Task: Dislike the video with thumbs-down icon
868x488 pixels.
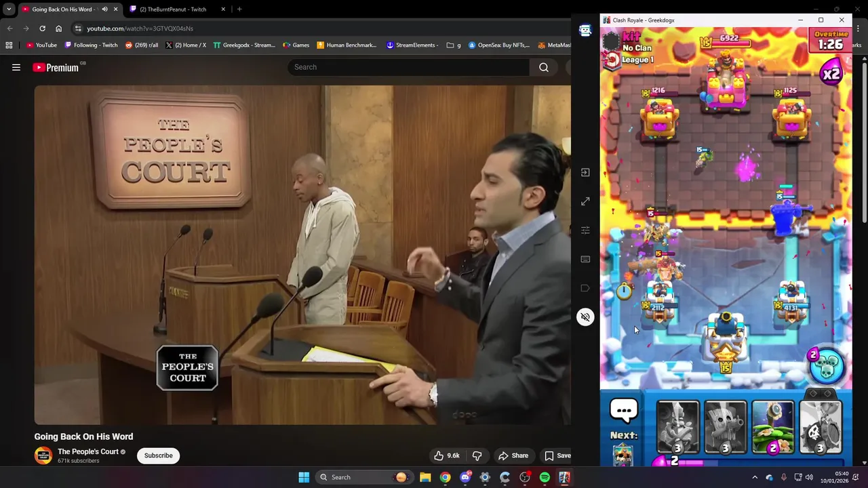Action: [477, 455]
